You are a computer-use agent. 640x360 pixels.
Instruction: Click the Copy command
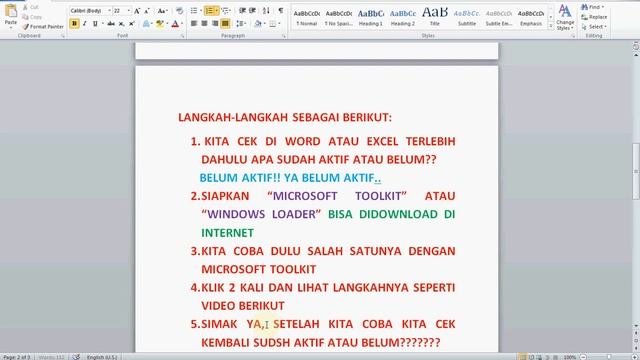pyautogui.click(x=32, y=17)
